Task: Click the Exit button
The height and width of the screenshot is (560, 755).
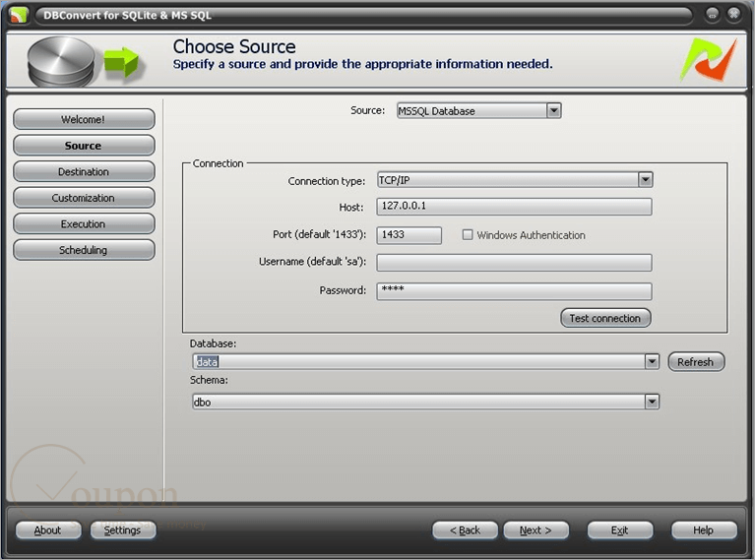Action: pos(620,530)
